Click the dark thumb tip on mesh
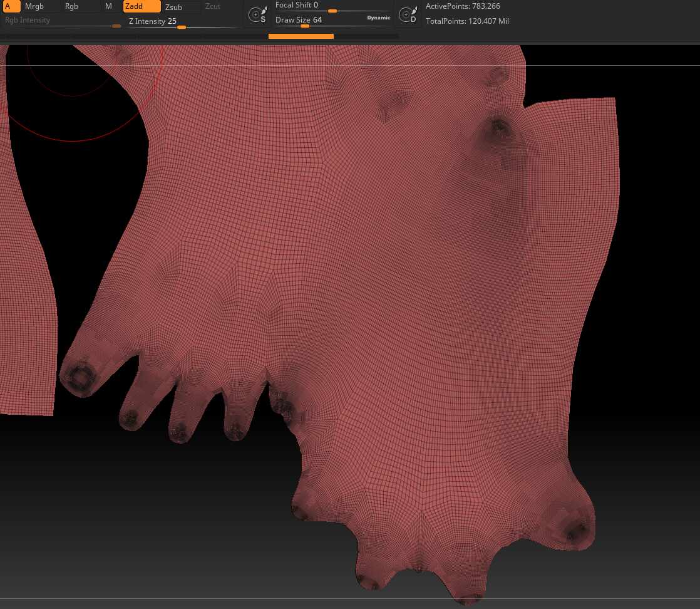This screenshot has height=609, width=700. [80, 377]
